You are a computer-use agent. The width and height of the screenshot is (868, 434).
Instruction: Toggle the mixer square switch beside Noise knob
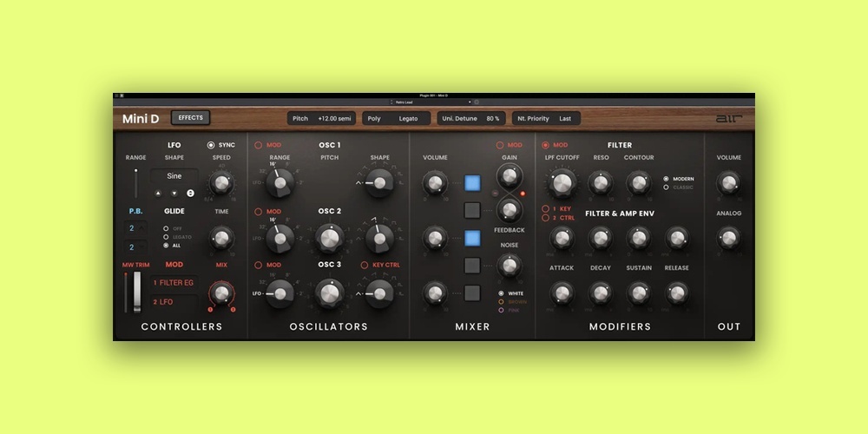coord(472,266)
